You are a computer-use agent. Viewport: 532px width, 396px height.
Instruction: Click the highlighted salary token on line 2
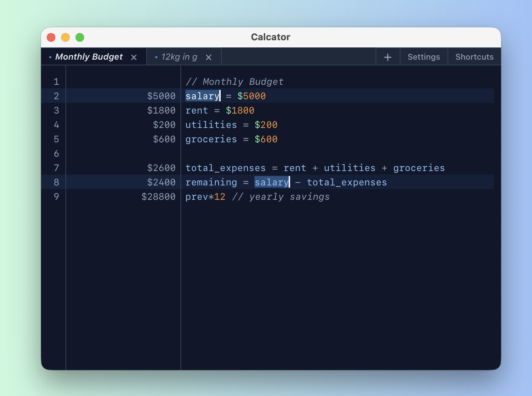click(x=202, y=96)
